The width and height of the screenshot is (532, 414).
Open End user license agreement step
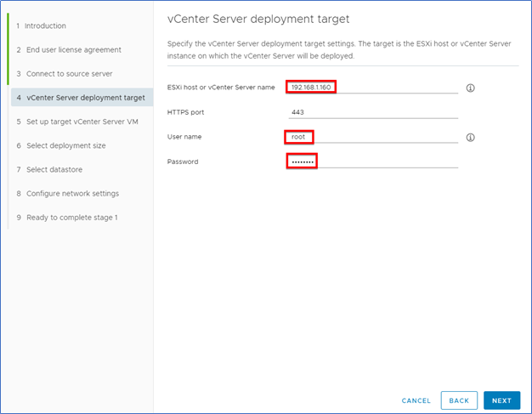69,50
